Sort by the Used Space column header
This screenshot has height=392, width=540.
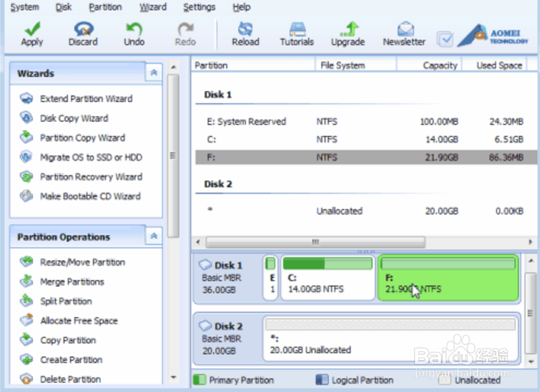(495, 65)
